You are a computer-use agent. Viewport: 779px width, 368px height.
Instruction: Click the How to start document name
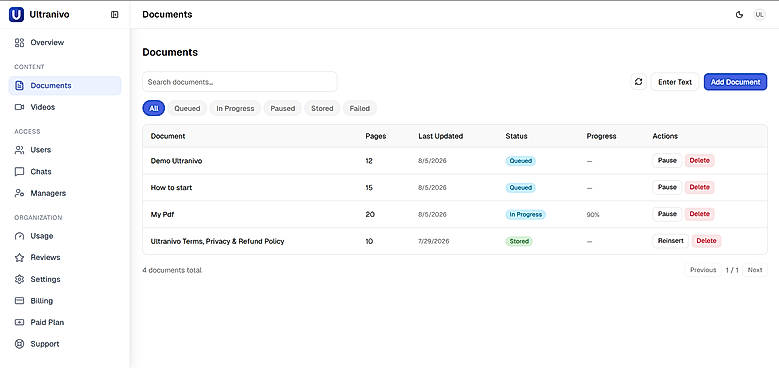(171, 188)
